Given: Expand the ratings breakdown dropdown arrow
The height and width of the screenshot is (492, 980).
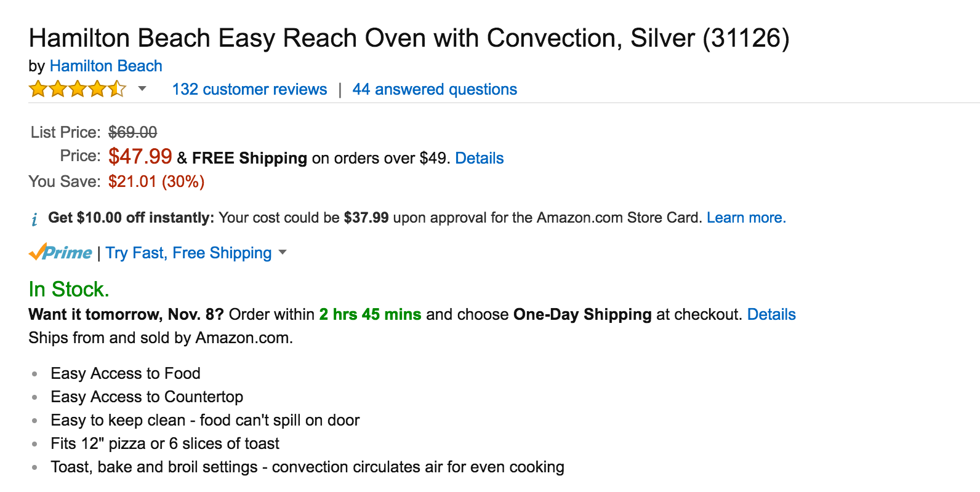Looking at the screenshot, I should (142, 89).
